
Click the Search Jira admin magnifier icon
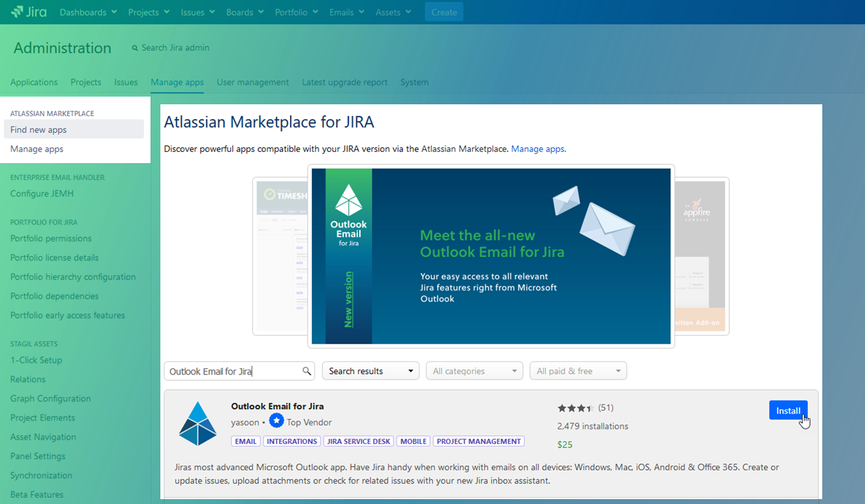(x=135, y=48)
